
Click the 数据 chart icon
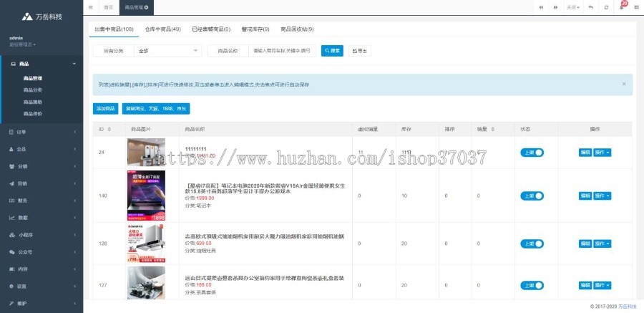tap(11, 218)
